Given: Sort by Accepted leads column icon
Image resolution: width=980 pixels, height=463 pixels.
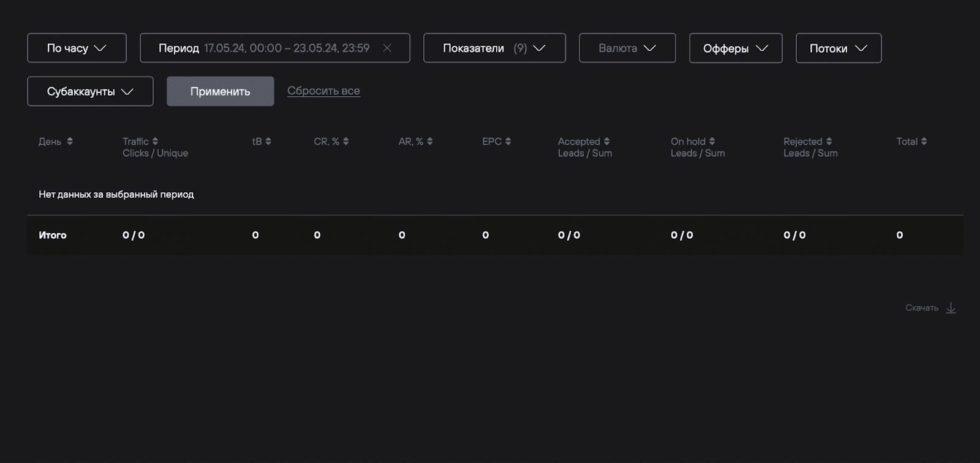Looking at the screenshot, I should 606,141.
